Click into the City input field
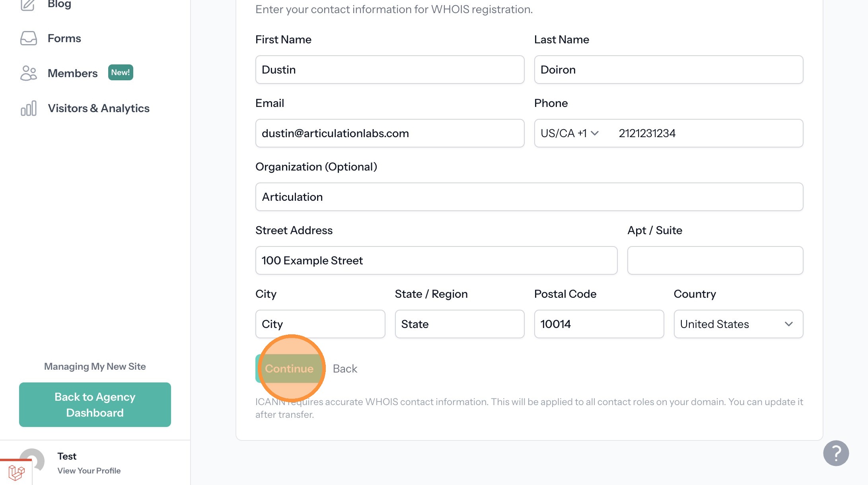The image size is (868, 485). (x=320, y=324)
